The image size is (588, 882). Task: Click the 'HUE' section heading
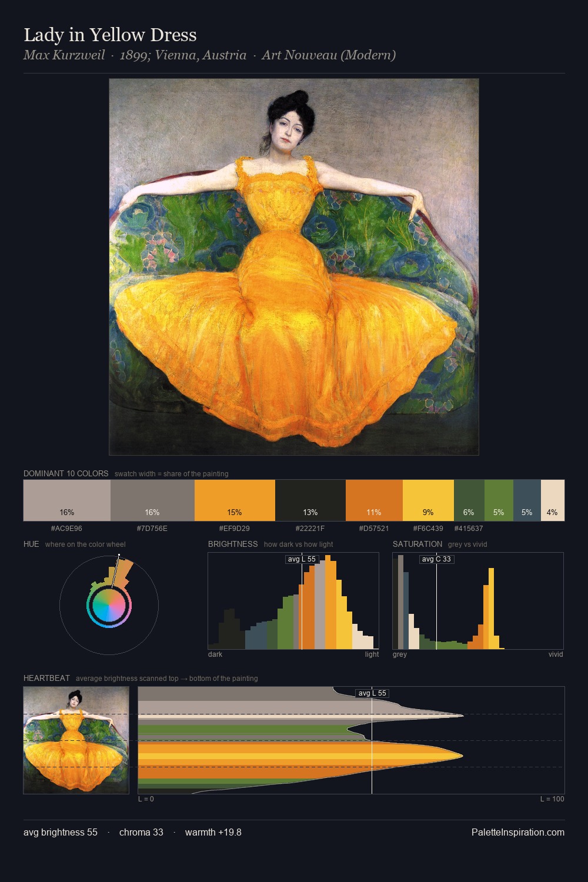pyautogui.click(x=31, y=544)
